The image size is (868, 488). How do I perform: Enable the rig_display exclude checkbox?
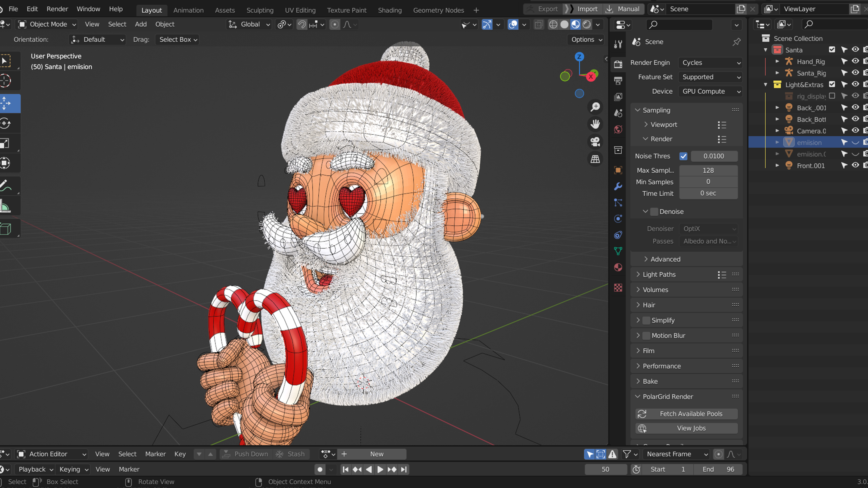coord(832,96)
